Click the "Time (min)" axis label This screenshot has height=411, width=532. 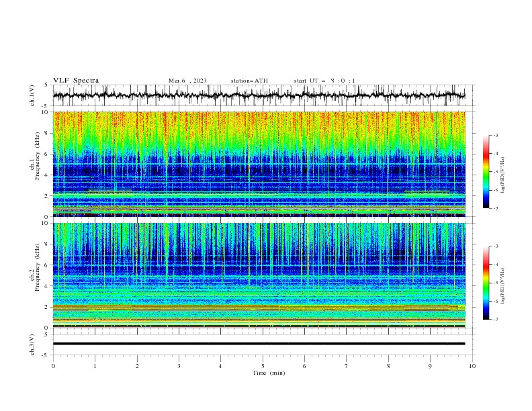pos(269,373)
